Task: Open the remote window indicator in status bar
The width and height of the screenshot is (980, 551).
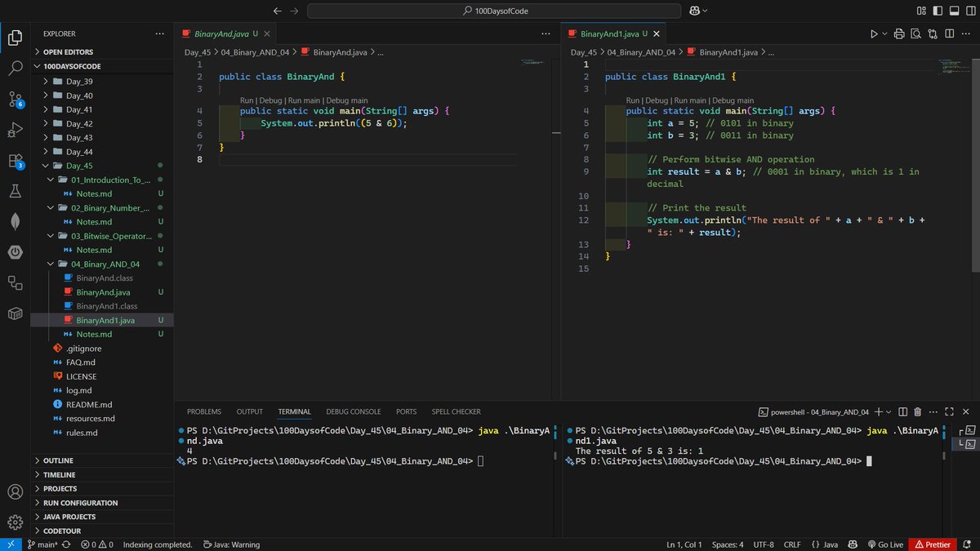Action: (11, 544)
